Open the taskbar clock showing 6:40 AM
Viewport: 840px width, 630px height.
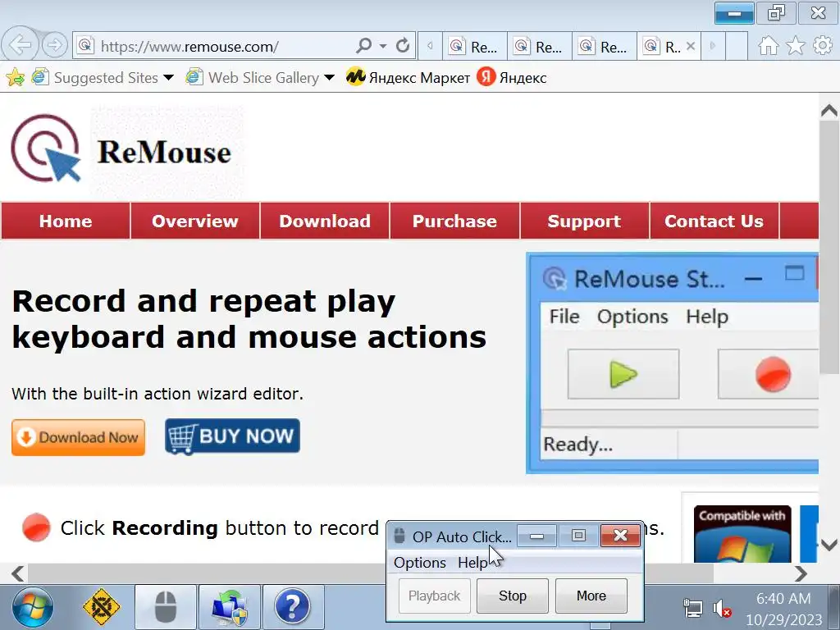783,609
